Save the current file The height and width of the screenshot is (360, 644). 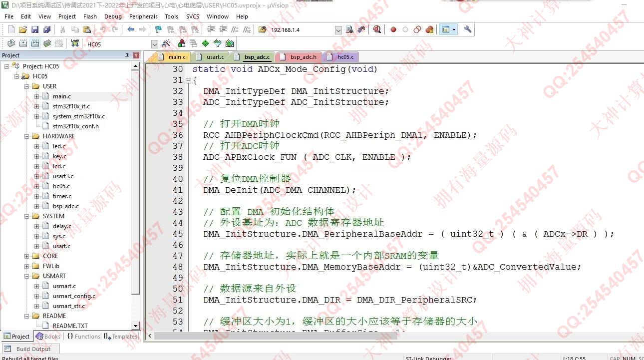click(35, 29)
